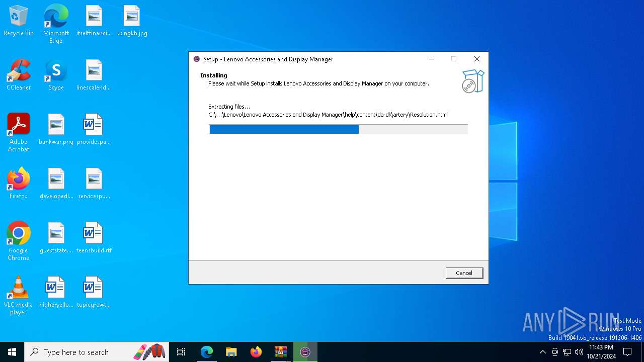Open the Recycle Bin desktop icon
644x362 pixels.
click(19, 21)
